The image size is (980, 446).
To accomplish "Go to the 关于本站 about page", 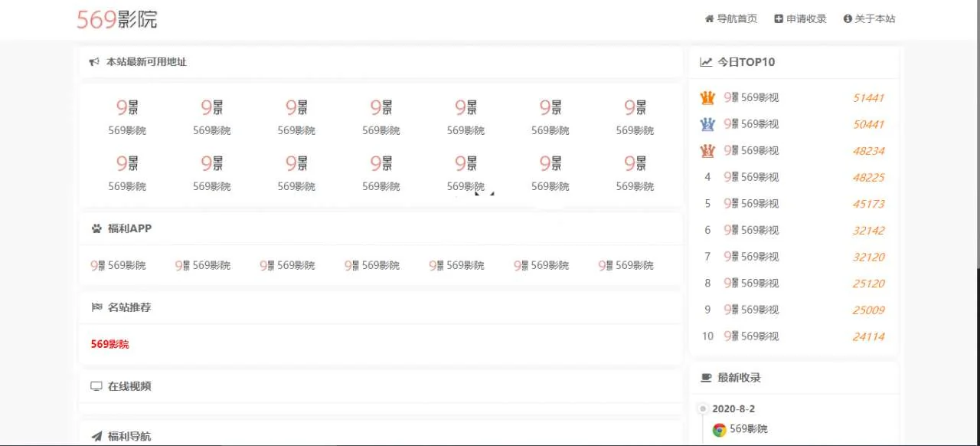I will pos(869,19).
